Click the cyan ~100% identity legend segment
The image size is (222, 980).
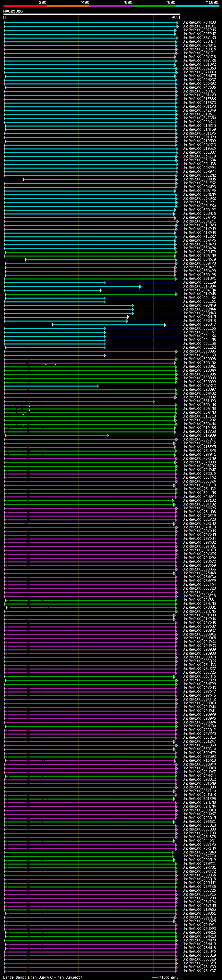[197, 6]
